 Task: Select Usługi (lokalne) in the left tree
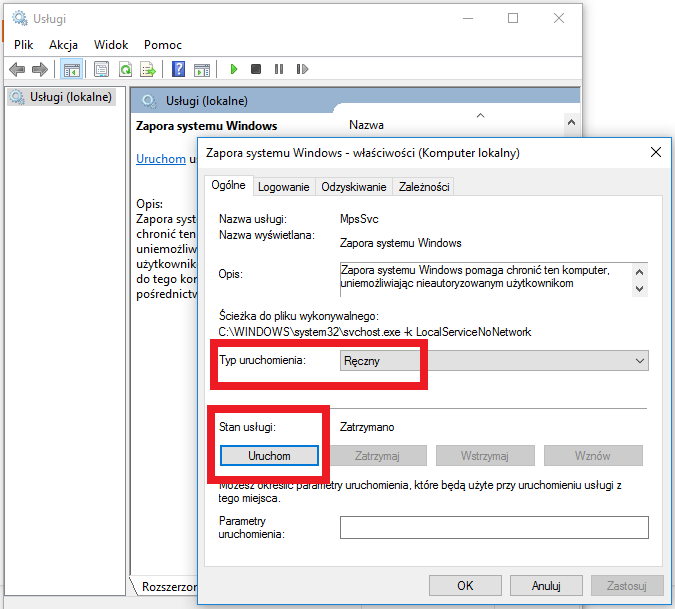point(62,97)
